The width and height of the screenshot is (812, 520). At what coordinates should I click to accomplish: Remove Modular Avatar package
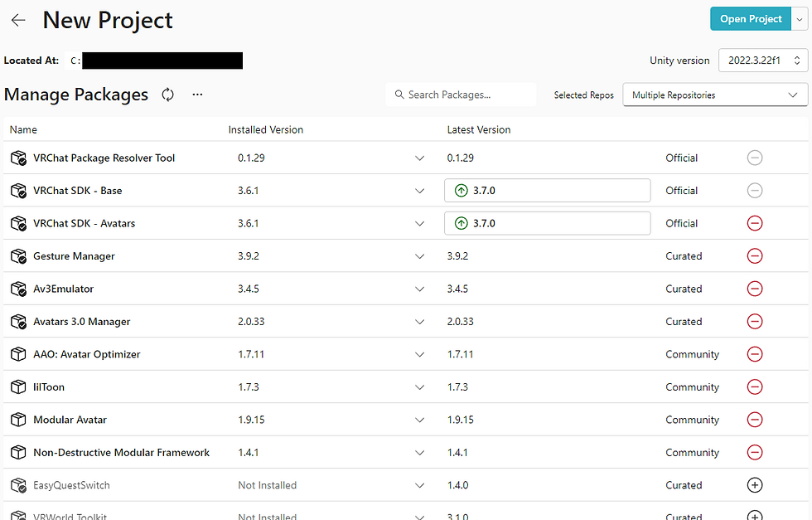click(x=755, y=420)
